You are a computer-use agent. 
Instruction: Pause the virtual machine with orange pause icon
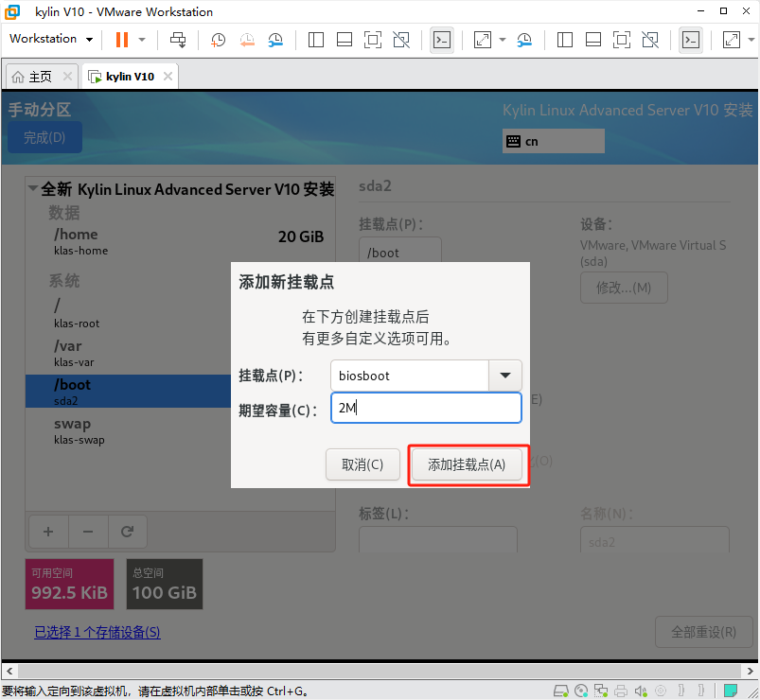(122, 40)
